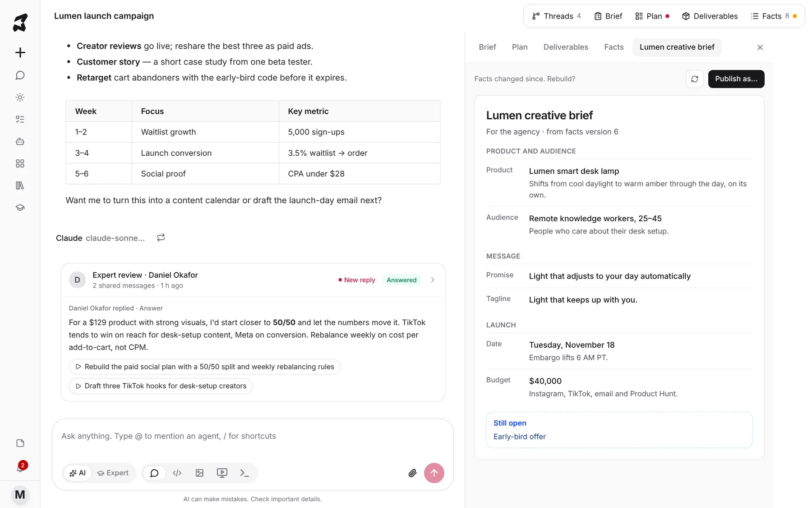812x508 pixels.
Task: Open the Publish as... dropdown
Action: point(736,79)
